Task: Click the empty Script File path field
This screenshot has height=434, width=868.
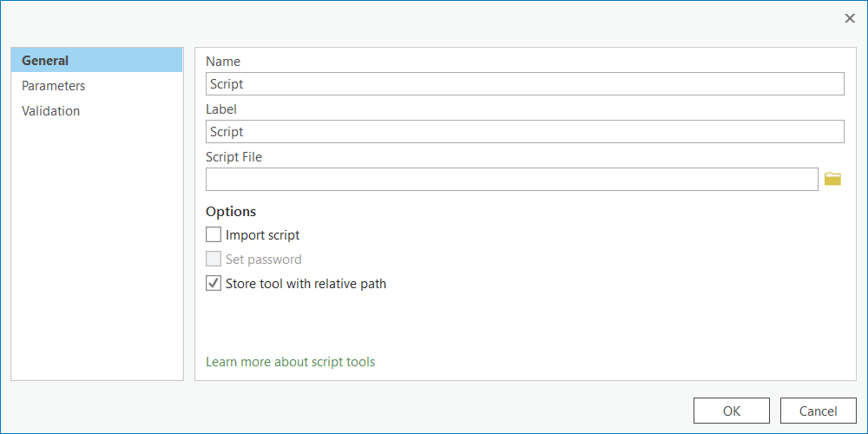Action: click(511, 179)
